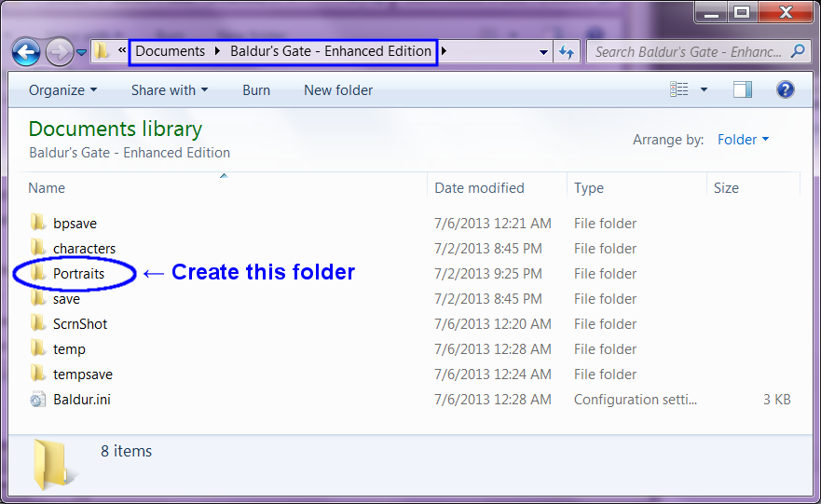821x504 pixels.
Task: Click the date 7/6/2013 12:24 AM
Action: [x=493, y=375]
